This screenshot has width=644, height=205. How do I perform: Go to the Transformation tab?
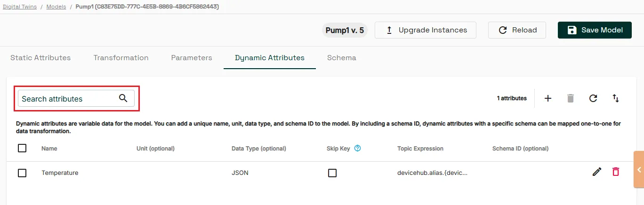[x=121, y=58]
